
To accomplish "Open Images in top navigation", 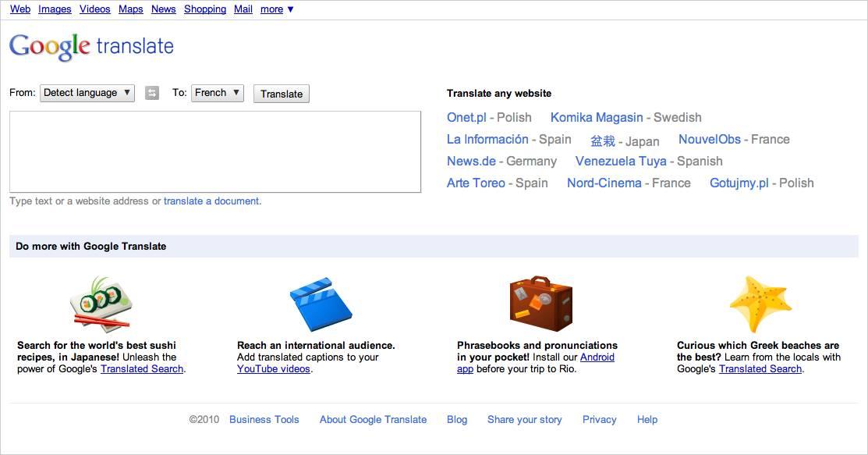I will tap(55, 9).
